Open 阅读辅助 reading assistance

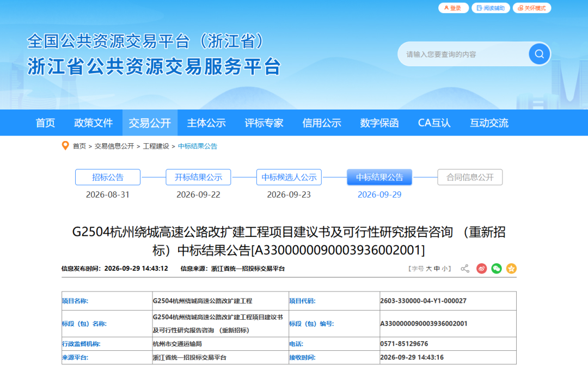click(x=491, y=8)
